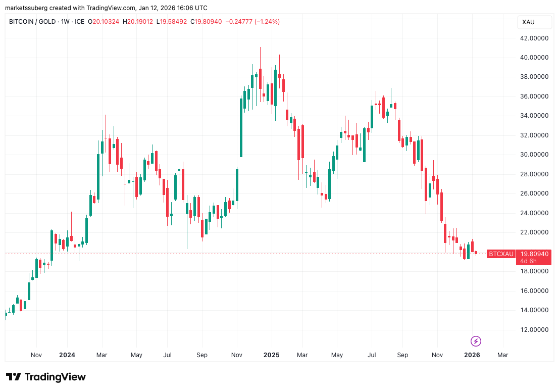Click the purple lightning events icon above 2026

pos(475,341)
